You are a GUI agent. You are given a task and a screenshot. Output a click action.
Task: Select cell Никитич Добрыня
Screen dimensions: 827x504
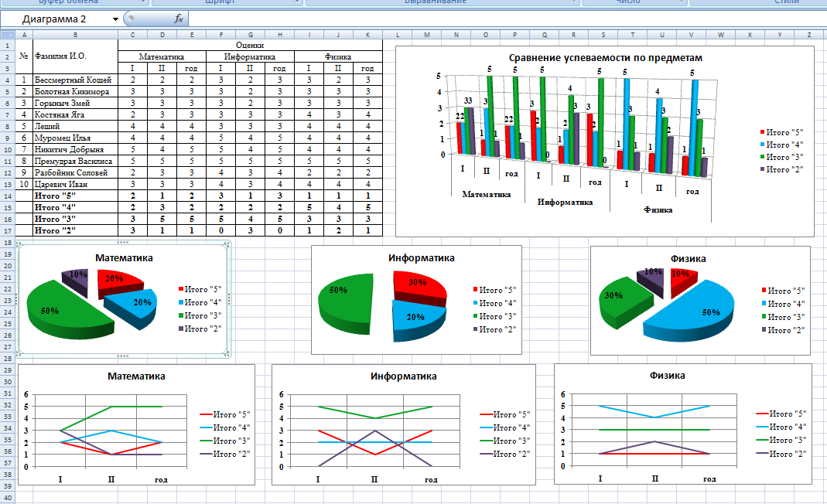75,150
